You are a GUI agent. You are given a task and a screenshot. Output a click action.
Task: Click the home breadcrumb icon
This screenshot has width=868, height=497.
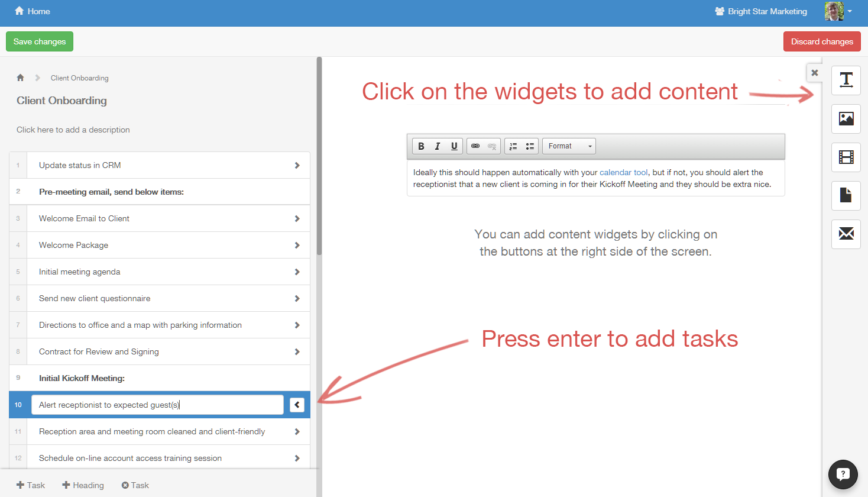point(21,78)
